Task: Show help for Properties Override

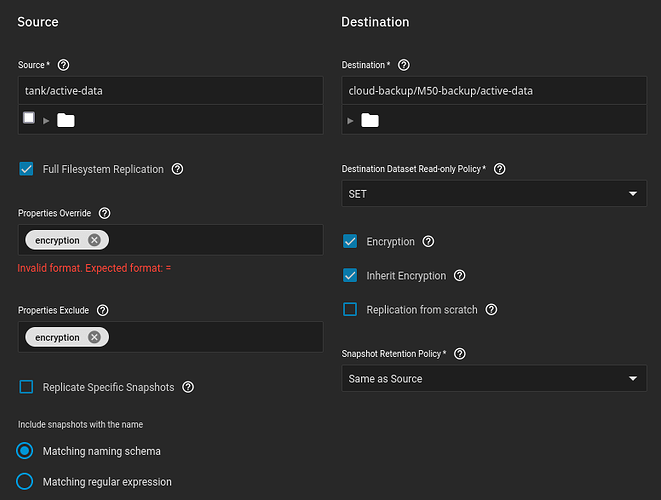Action: (105, 213)
